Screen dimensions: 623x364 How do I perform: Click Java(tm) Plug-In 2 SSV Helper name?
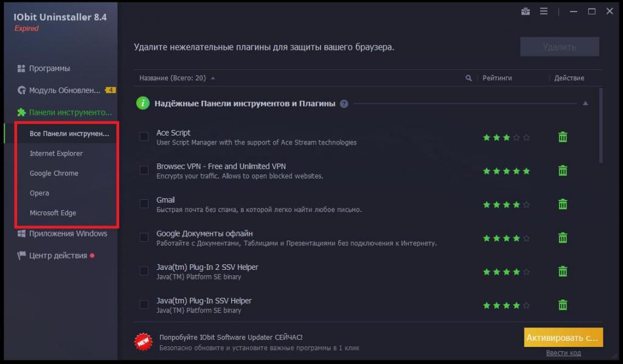click(207, 267)
